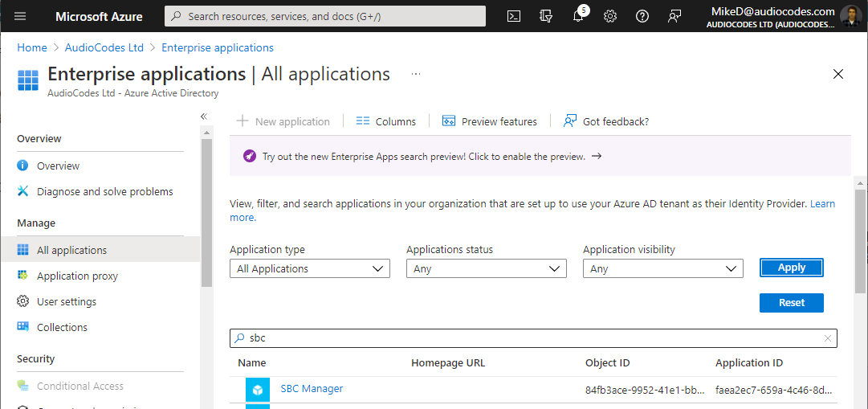868x409 pixels.
Task: Expand the Applications status dropdown
Action: click(486, 269)
